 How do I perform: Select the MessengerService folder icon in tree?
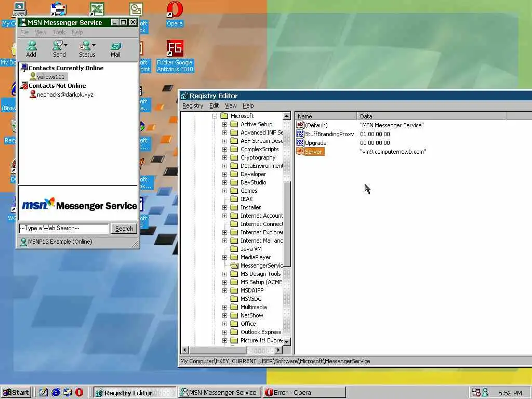(x=234, y=265)
